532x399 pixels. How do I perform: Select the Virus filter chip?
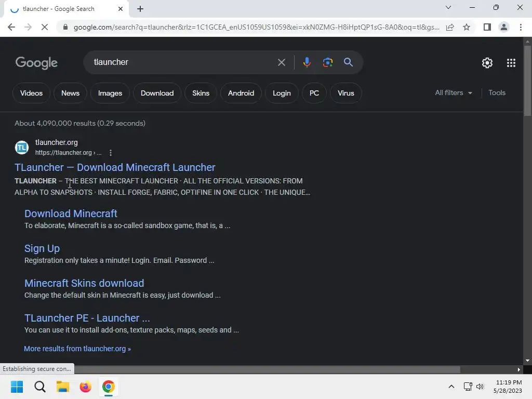point(345,93)
